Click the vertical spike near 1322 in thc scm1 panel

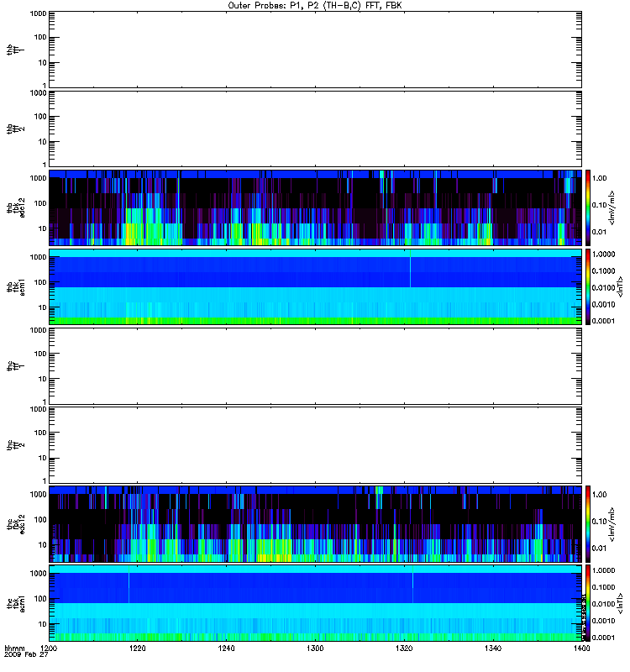pyautogui.click(x=412, y=585)
